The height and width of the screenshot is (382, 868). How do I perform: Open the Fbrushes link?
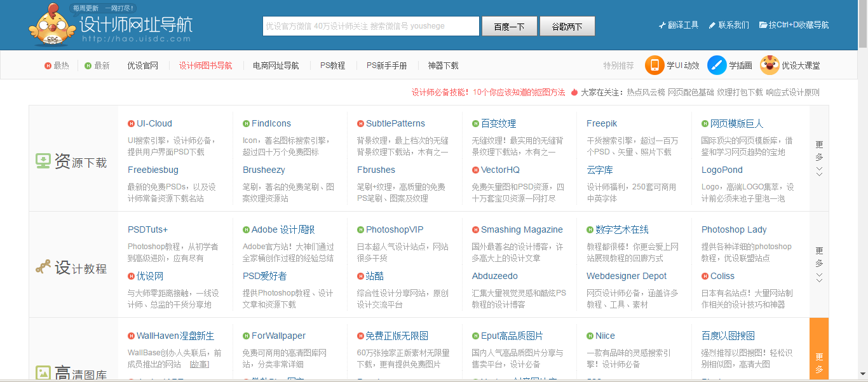tap(376, 170)
